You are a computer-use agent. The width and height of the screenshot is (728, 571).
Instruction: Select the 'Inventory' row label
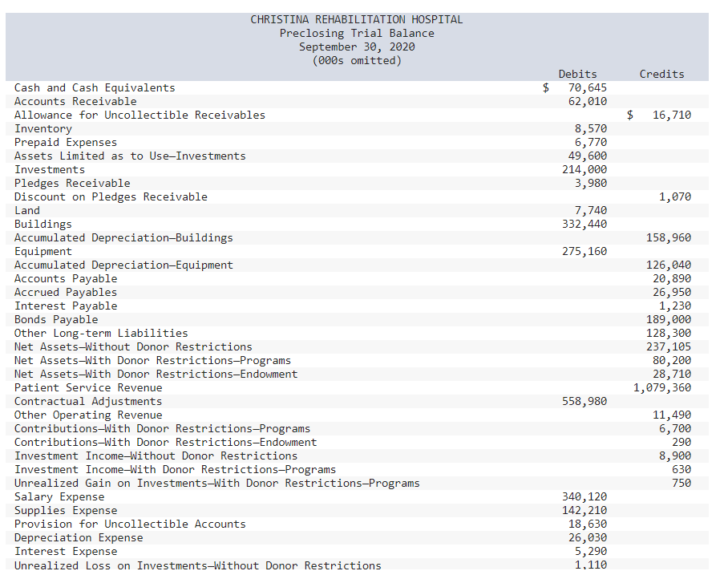[x=43, y=128]
